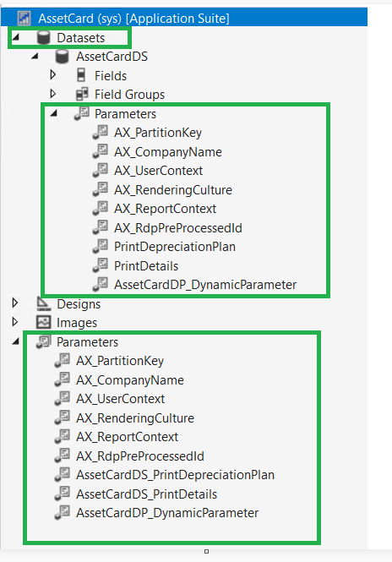The image size is (392, 562).
Task: Select the AssetCardDS_PrintDetails parameter
Action: 146,494
